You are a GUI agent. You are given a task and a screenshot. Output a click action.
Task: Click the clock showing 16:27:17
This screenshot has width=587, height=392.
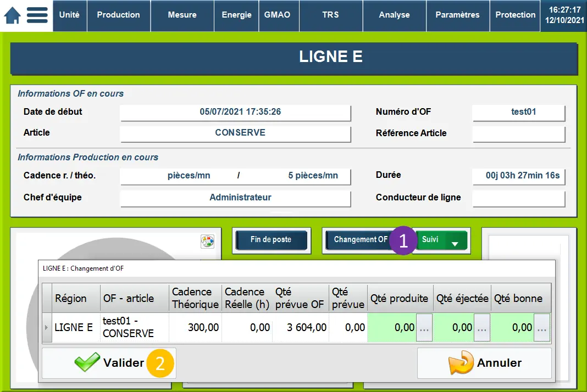pos(564,10)
